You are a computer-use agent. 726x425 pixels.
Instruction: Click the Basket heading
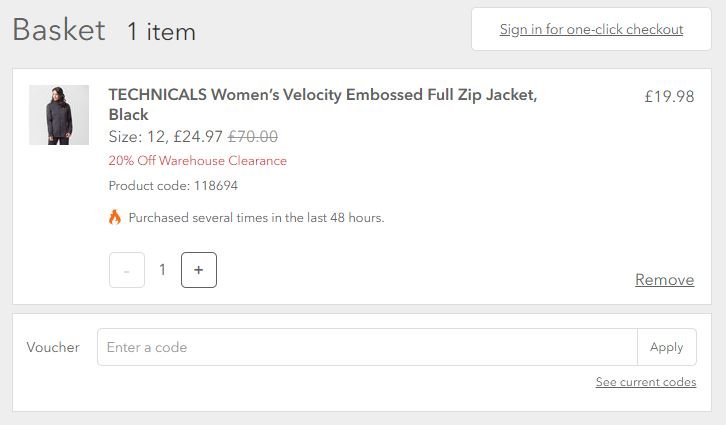click(59, 30)
